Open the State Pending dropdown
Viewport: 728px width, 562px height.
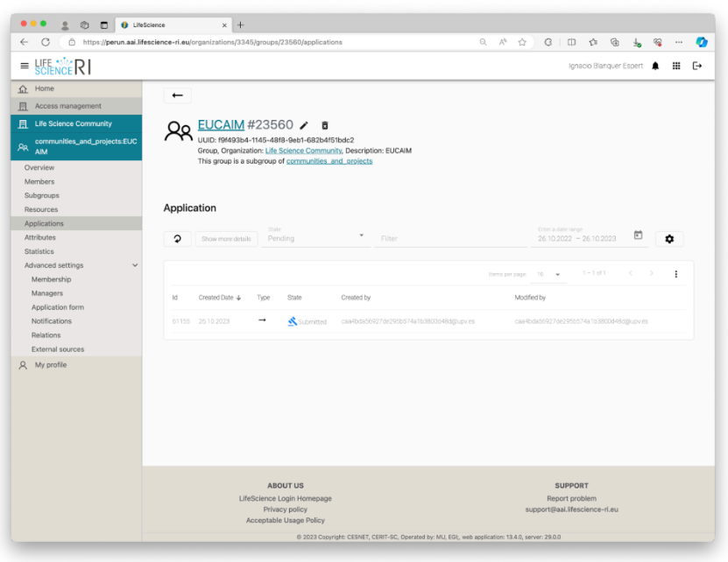click(315, 238)
